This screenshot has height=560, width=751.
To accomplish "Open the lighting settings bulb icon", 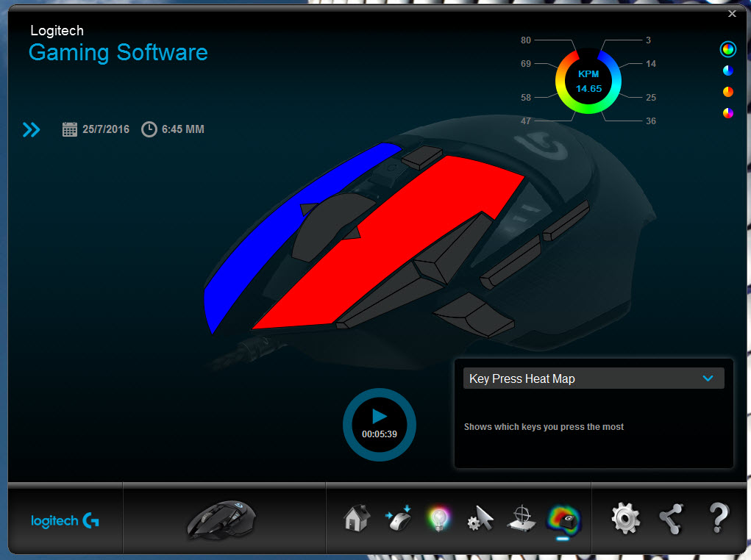I will pyautogui.click(x=438, y=519).
